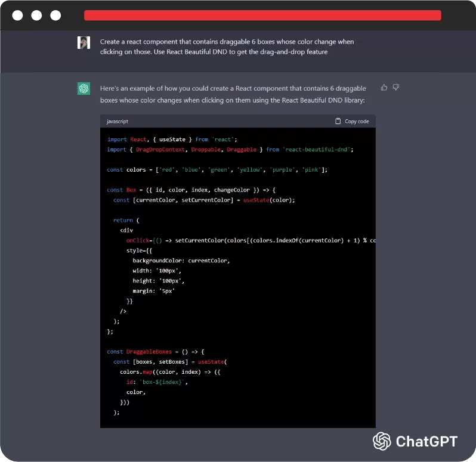
Task: Click the 'const [boxes, setBoxes]' code line
Action: pos(170,362)
